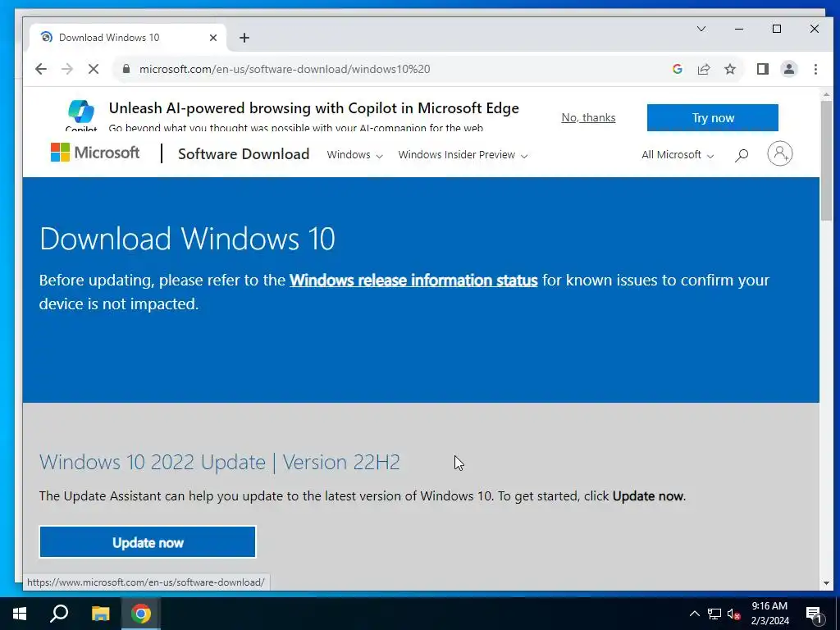Click the Chrome taskbar icon
This screenshot has width=840, height=630.
(141, 614)
